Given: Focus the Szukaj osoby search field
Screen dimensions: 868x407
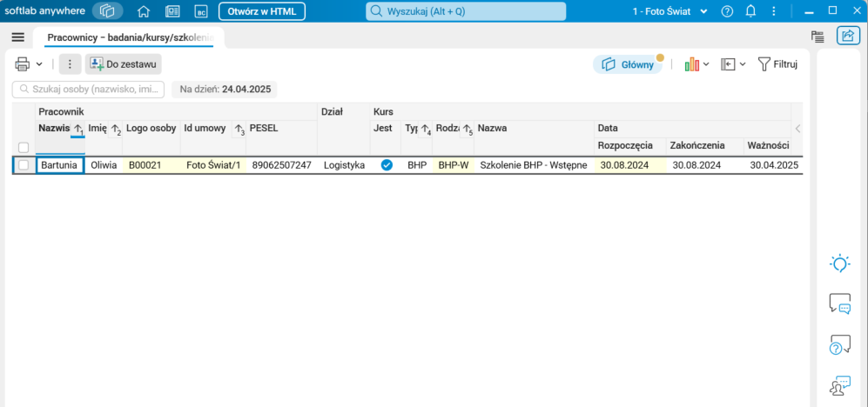Looking at the screenshot, I should tap(89, 89).
